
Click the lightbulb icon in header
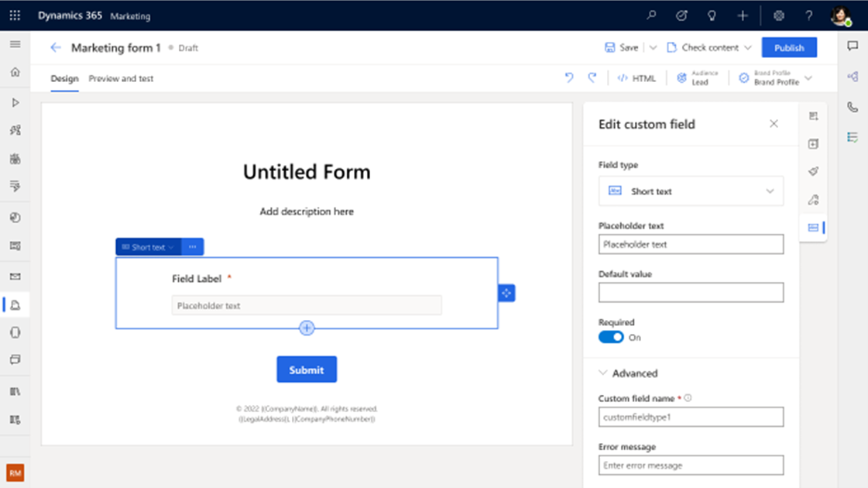point(712,15)
